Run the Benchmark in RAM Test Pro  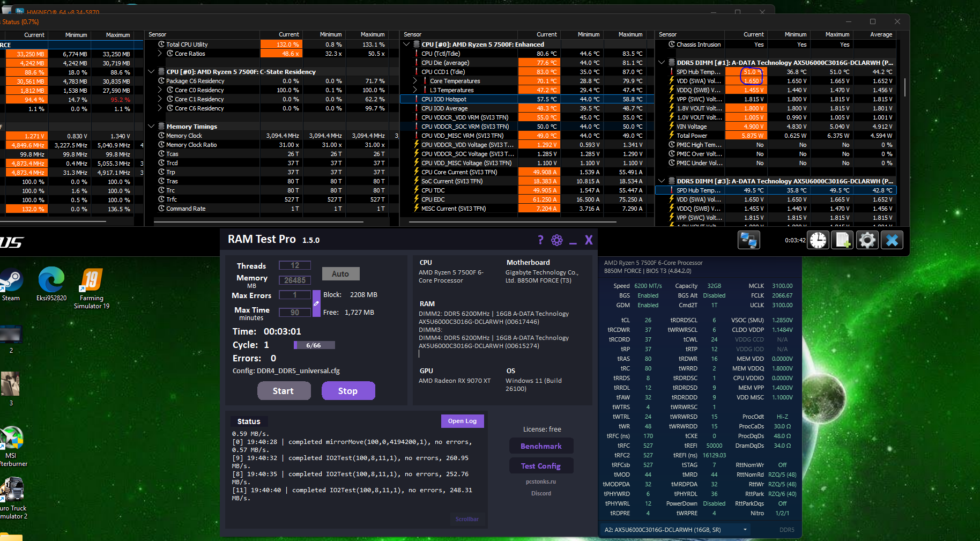pyautogui.click(x=541, y=446)
